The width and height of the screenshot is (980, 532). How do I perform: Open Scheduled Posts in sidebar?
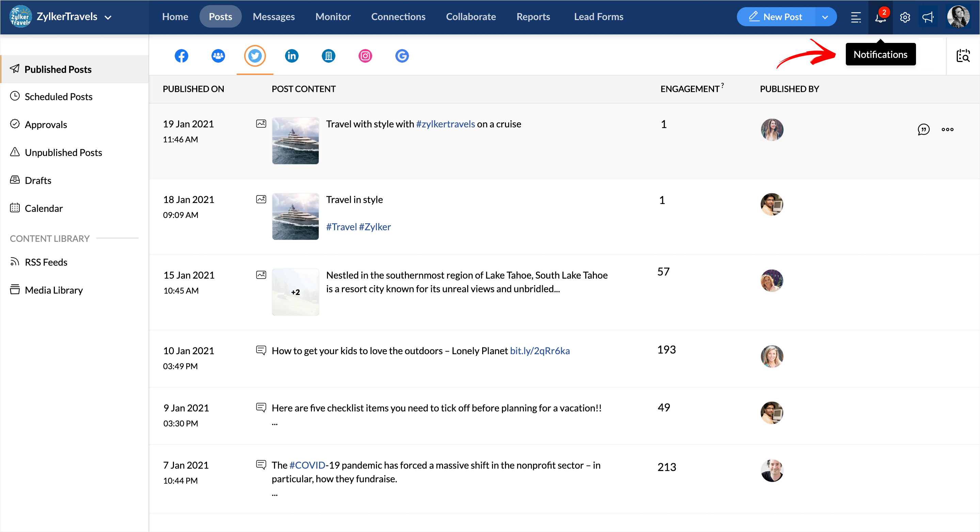59,97
